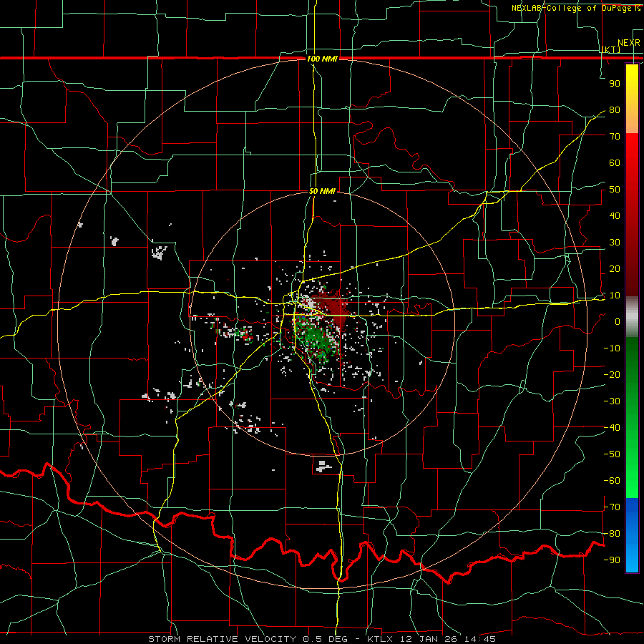Image resolution: width=644 pixels, height=644 pixels.
Task: Select the gray zero-velocity colorbar segment
Action: [632, 317]
